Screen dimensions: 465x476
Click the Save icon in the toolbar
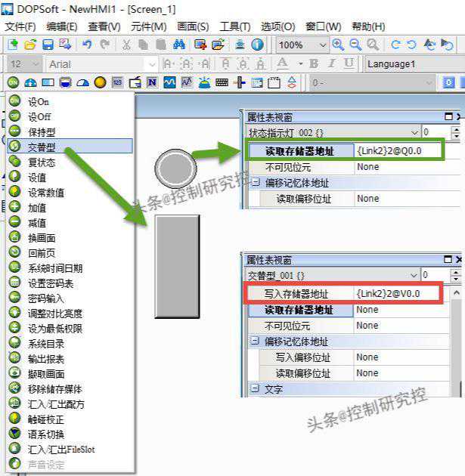47,45
